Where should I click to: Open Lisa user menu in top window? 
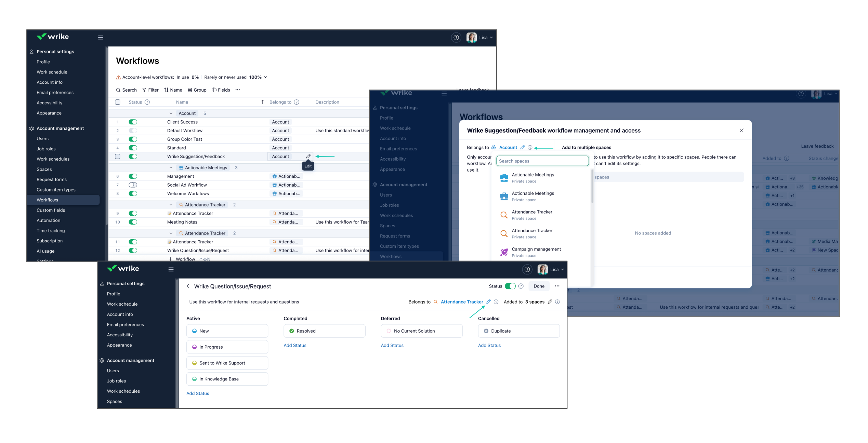point(480,38)
